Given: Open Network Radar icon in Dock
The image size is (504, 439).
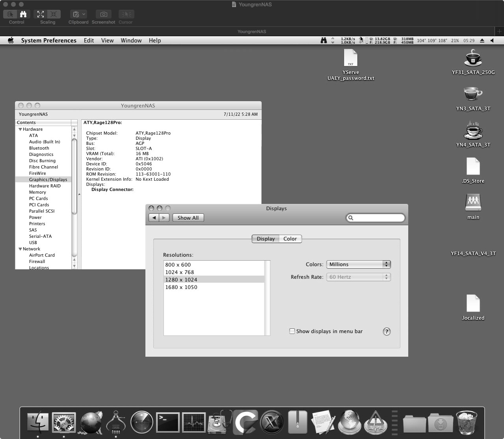Looking at the screenshot, I should pyautogui.click(x=142, y=422).
